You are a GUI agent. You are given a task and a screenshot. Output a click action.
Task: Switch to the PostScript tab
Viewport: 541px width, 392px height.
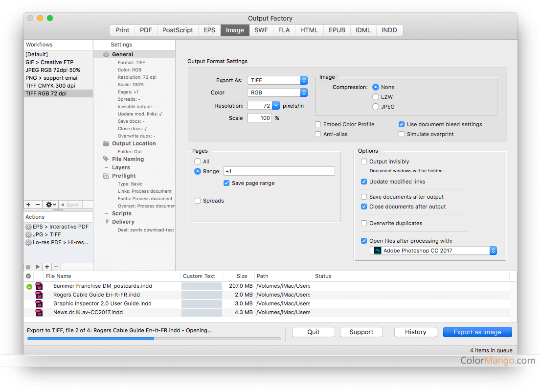click(x=177, y=30)
